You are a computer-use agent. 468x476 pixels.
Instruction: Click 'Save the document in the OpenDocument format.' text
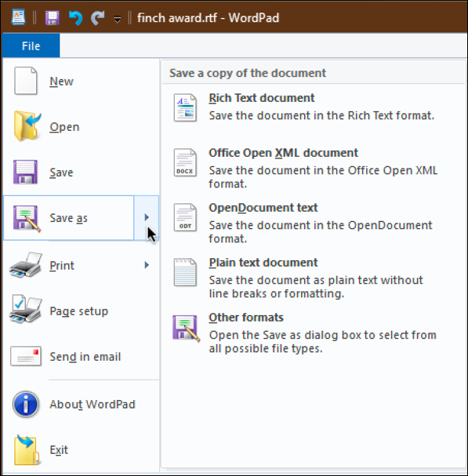tap(321, 232)
